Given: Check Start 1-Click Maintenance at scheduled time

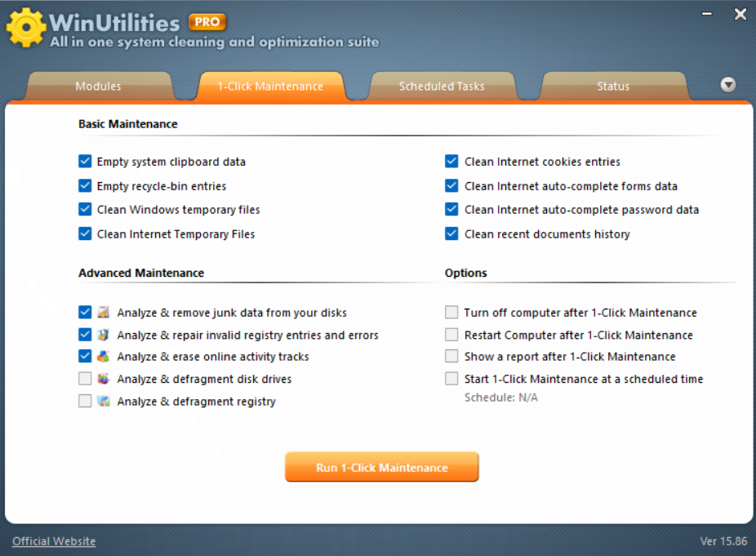Looking at the screenshot, I should click(451, 379).
